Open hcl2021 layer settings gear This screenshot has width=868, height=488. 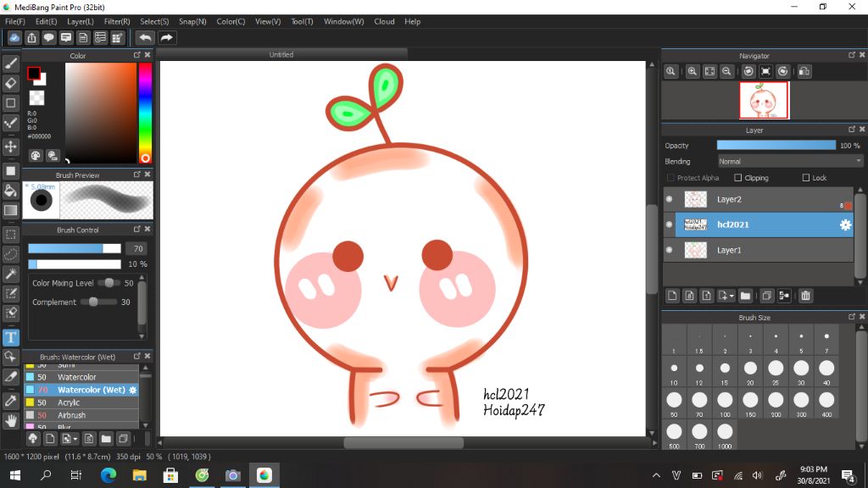[x=845, y=225]
